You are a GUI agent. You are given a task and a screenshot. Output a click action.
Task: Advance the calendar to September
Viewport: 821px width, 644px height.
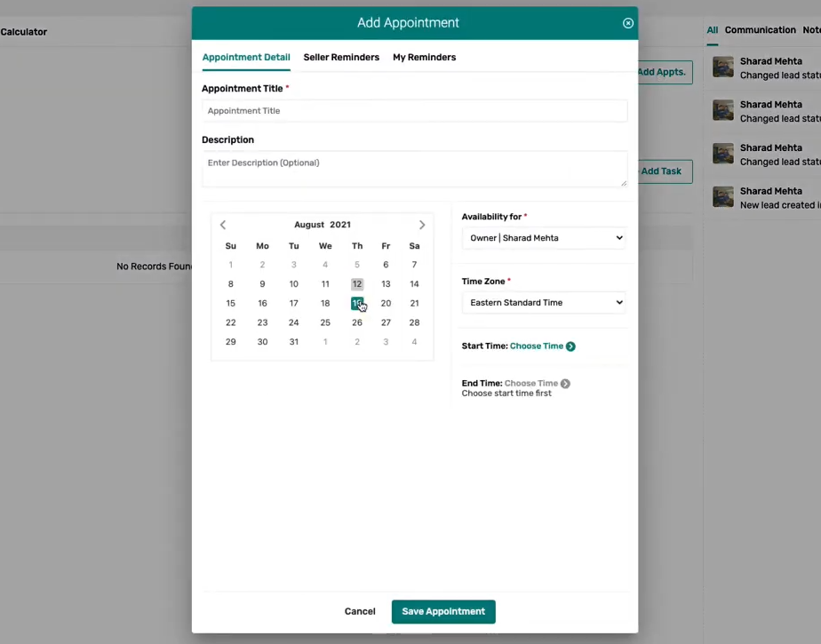(x=422, y=225)
